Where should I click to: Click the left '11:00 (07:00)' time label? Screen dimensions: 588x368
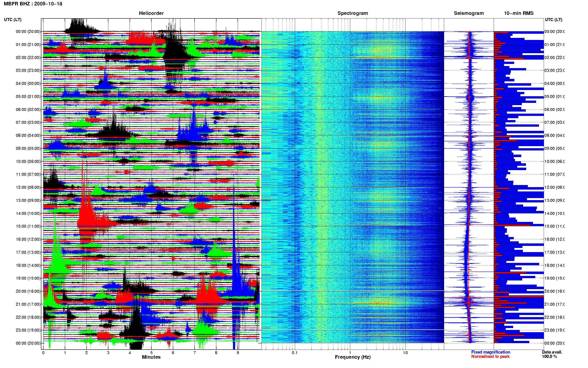[x=28, y=174]
